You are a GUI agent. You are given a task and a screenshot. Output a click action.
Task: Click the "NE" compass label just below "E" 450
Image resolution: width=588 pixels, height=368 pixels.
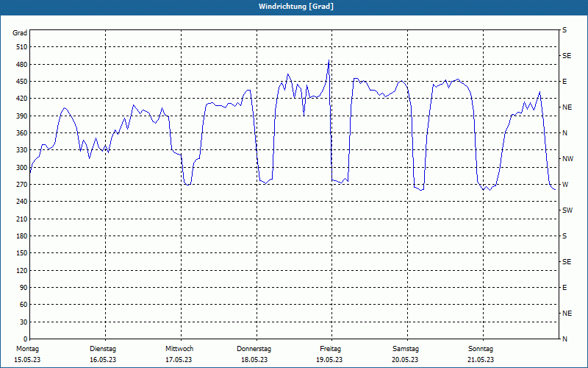(567, 107)
